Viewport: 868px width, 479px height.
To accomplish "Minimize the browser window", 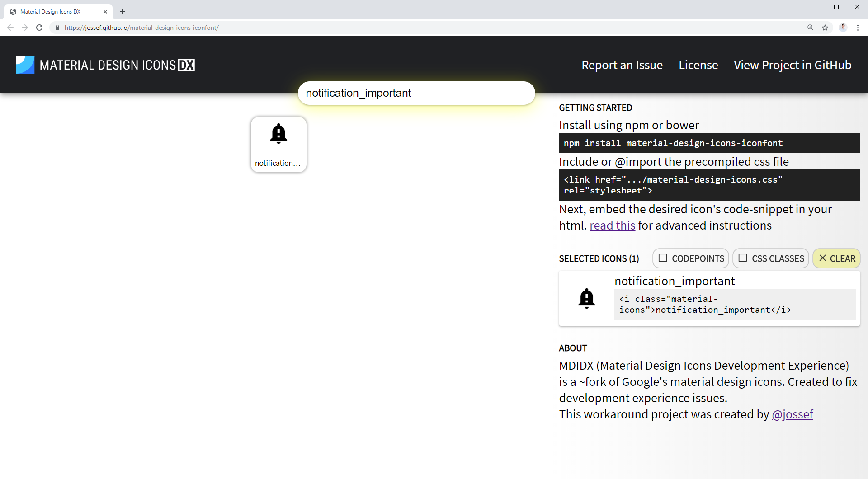I will (x=816, y=7).
